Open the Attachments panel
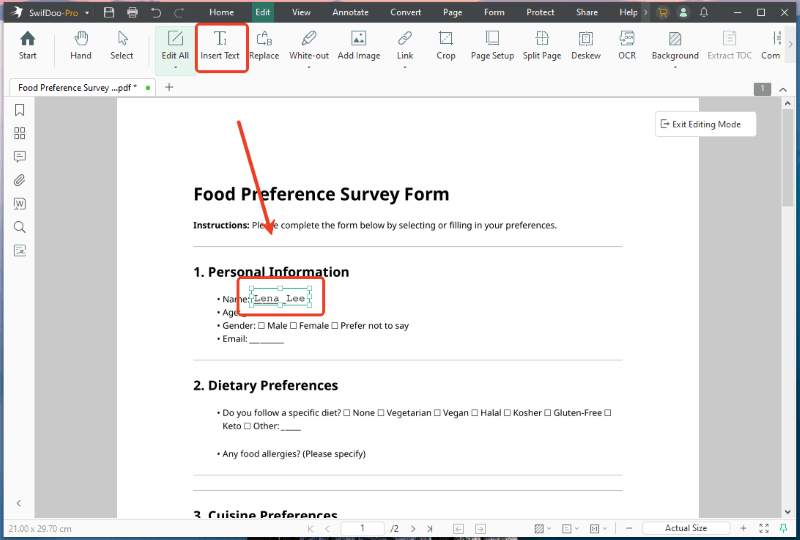 click(19, 180)
